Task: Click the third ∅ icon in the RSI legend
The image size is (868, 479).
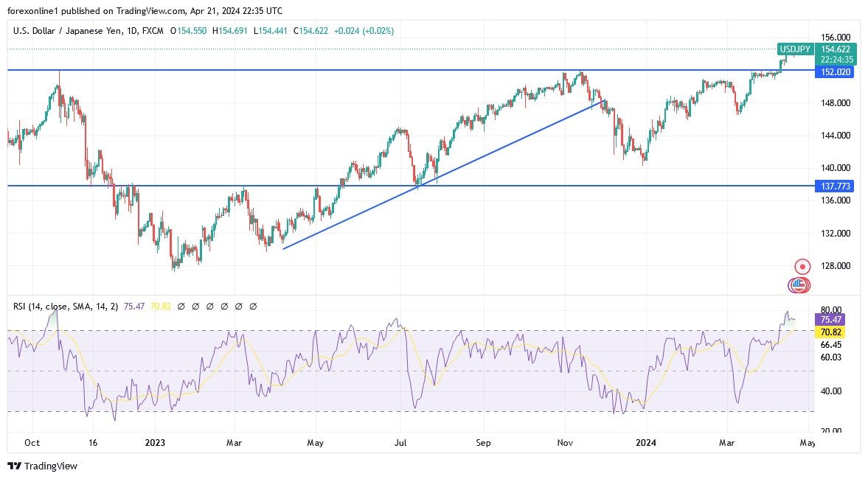Action: [x=211, y=305]
